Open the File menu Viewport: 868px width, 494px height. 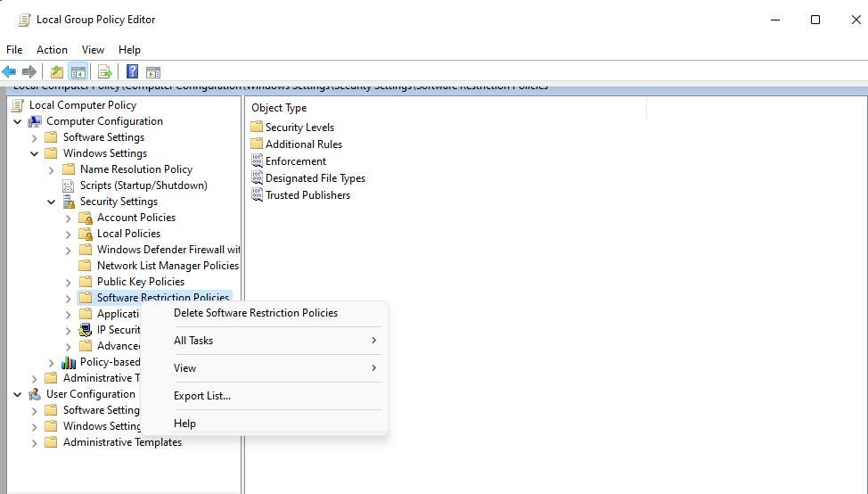14,50
